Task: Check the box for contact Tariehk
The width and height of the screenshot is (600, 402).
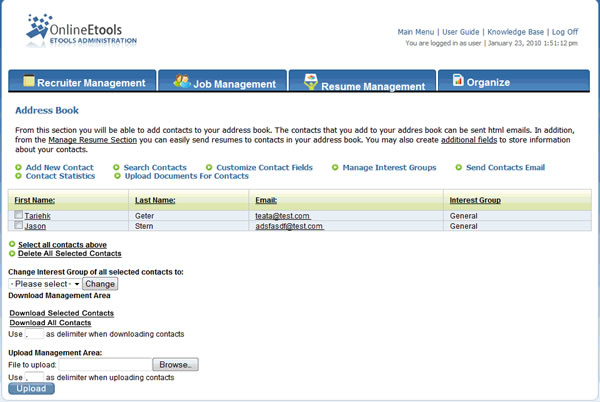Action: coord(19,216)
